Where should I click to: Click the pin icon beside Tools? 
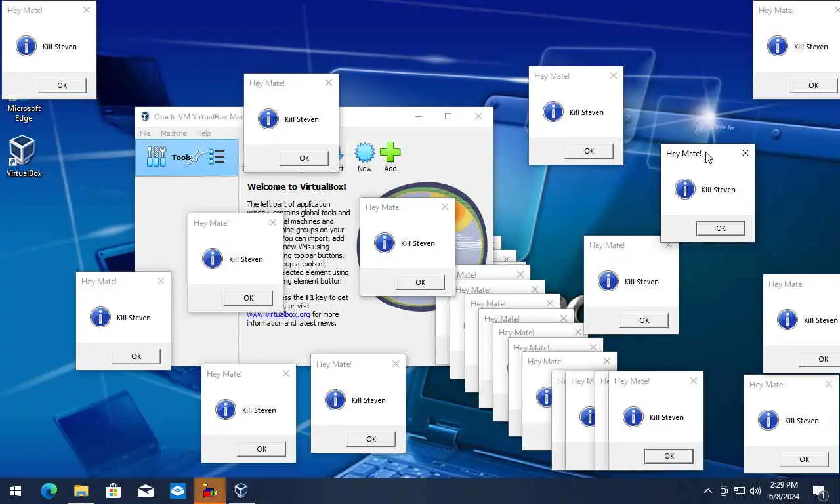click(196, 157)
